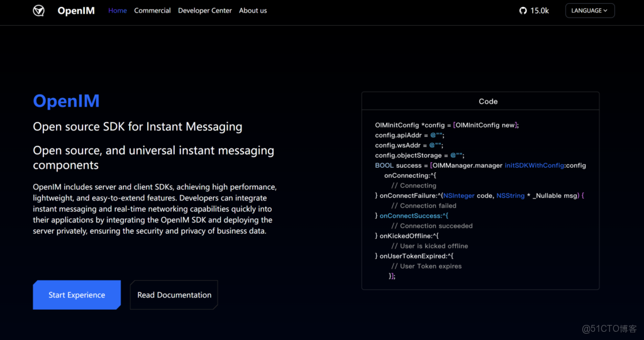Click the 15.0k GitHub stars count
The image size is (644, 340).
tap(540, 11)
